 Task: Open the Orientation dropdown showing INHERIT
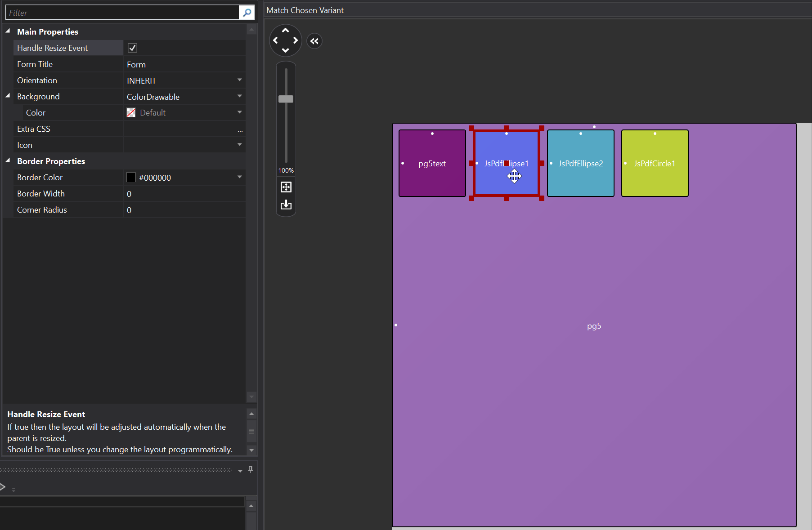pyautogui.click(x=239, y=80)
